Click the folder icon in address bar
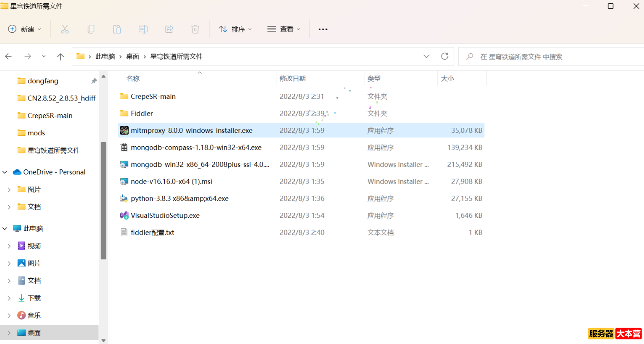Screen dimensions: 644x344 tap(80, 56)
